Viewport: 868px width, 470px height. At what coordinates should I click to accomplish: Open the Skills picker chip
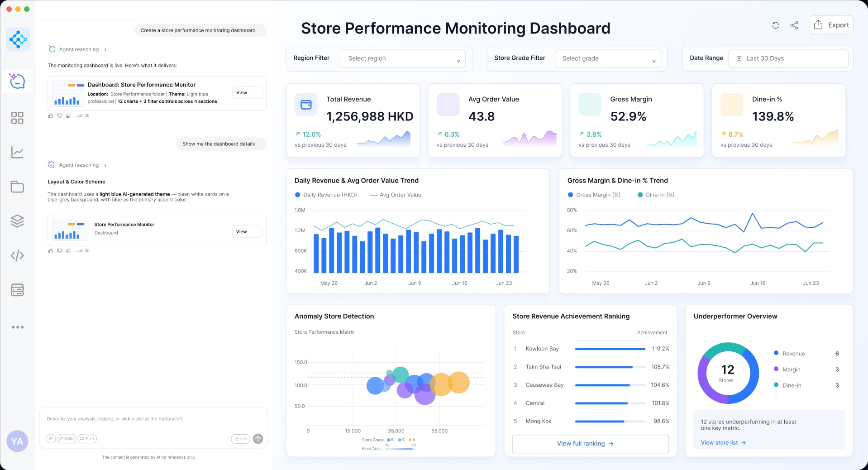click(67, 438)
